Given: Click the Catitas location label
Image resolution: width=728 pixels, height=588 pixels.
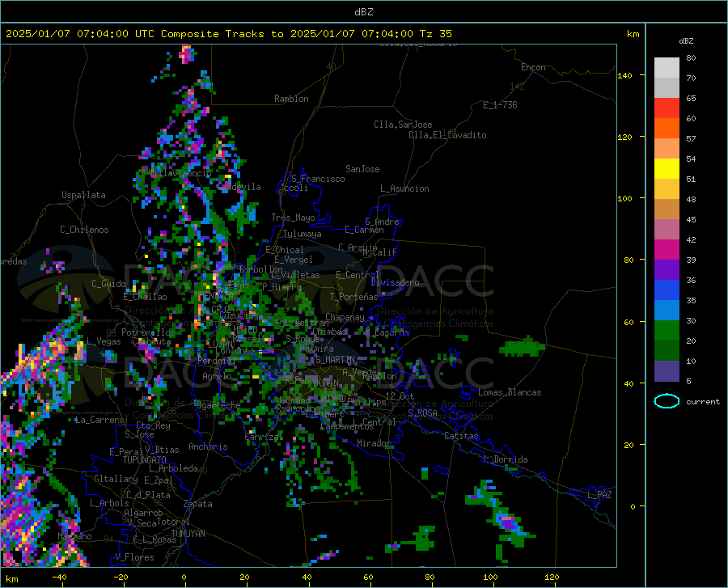Looking at the screenshot, I should (462, 436).
